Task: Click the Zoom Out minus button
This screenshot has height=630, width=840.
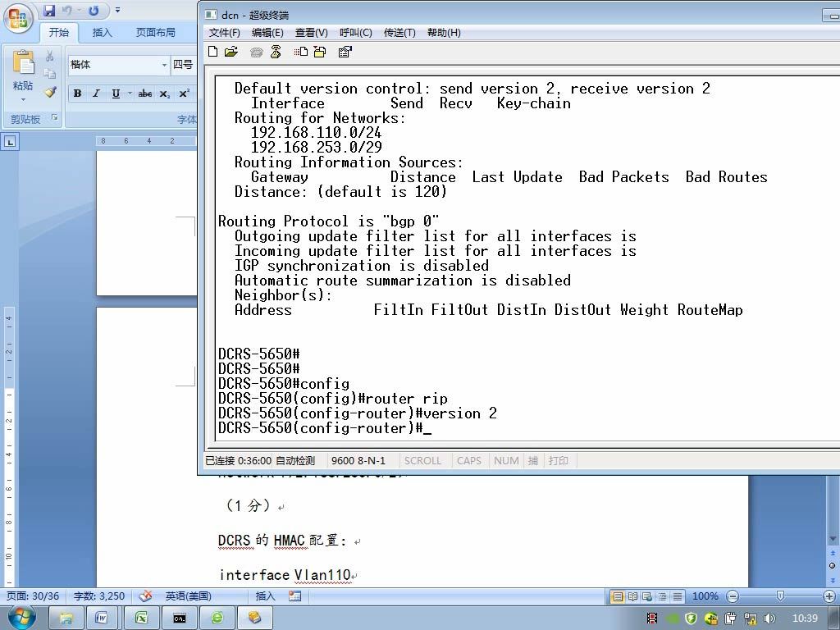Action: [x=733, y=596]
